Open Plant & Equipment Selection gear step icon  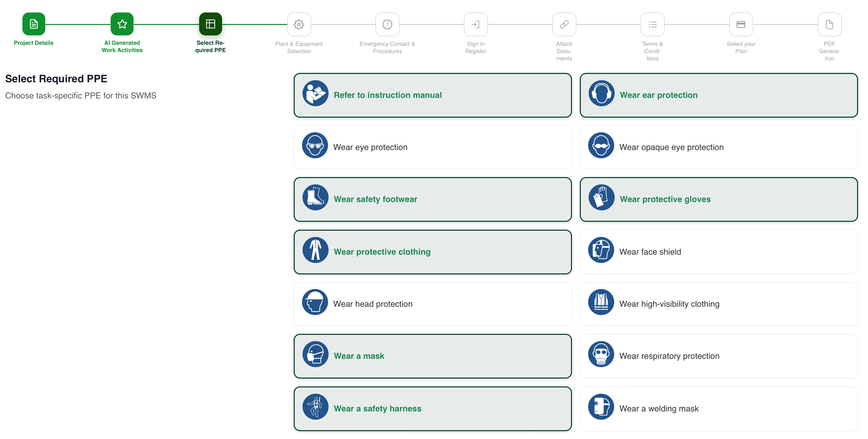point(299,24)
